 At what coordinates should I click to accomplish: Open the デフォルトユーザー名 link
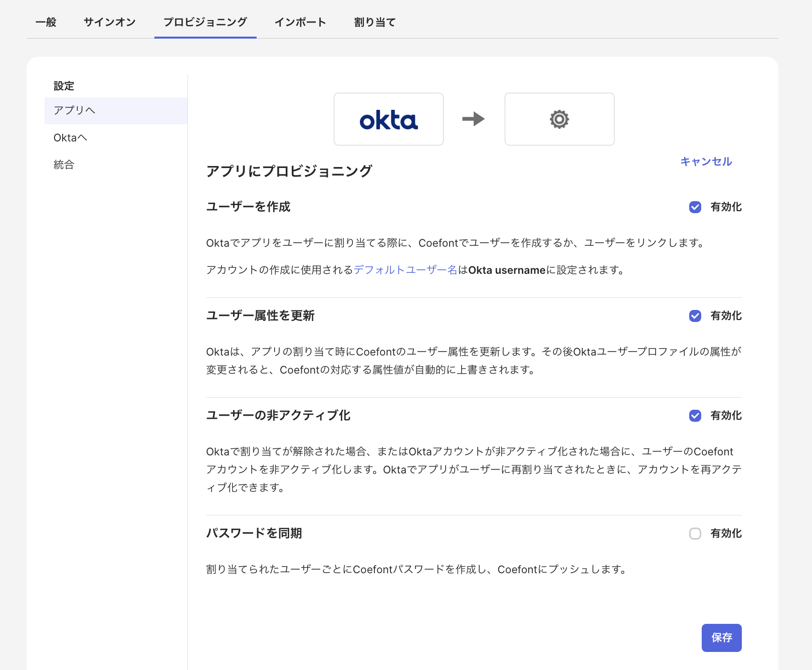coord(405,270)
